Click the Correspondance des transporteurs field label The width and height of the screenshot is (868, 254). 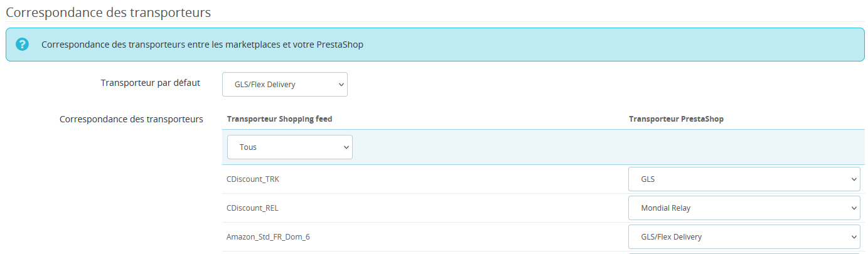(x=131, y=119)
